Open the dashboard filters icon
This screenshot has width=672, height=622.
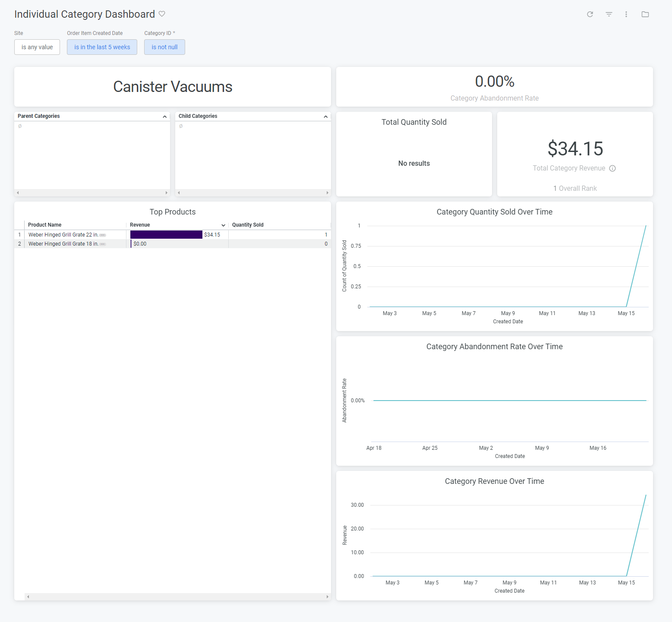(609, 14)
